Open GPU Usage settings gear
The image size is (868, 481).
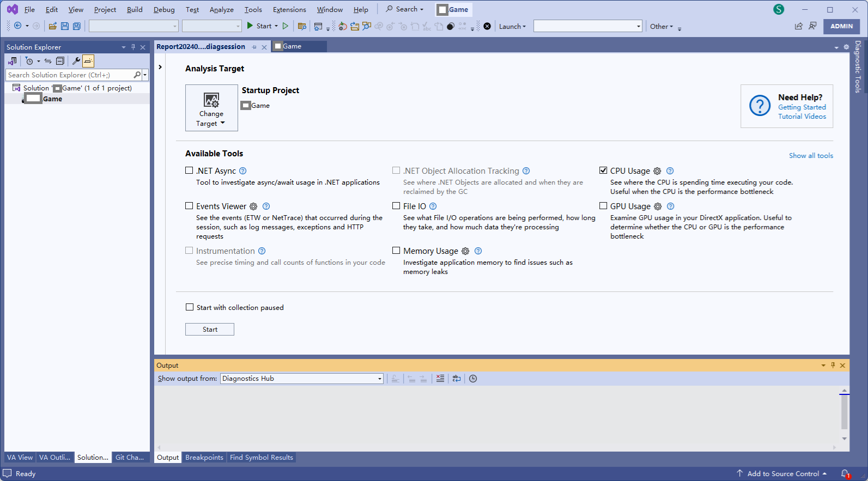coord(658,206)
